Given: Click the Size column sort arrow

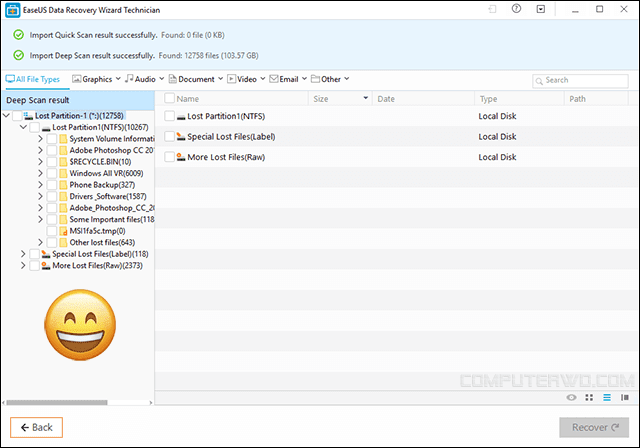Looking at the screenshot, I should (366, 98).
